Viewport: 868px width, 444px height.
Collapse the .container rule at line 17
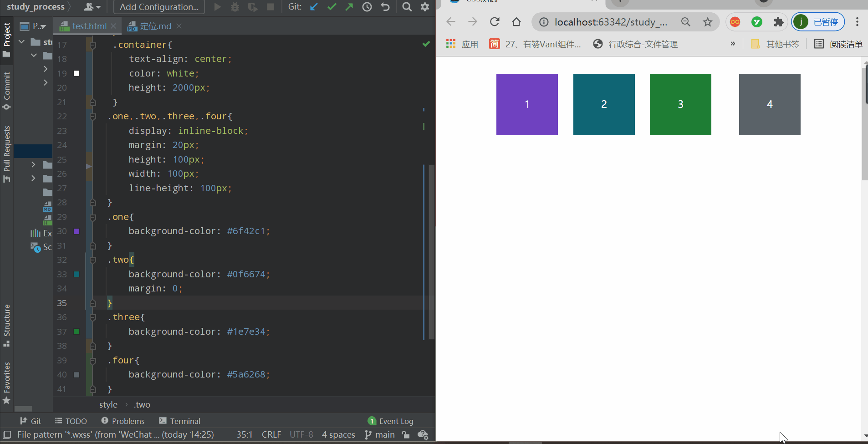click(93, 45)
